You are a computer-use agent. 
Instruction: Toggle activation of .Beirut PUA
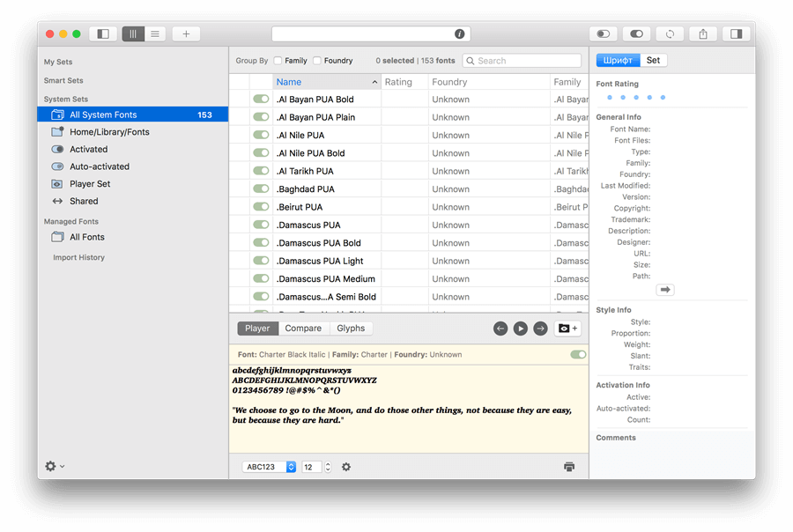click(261, 207)
